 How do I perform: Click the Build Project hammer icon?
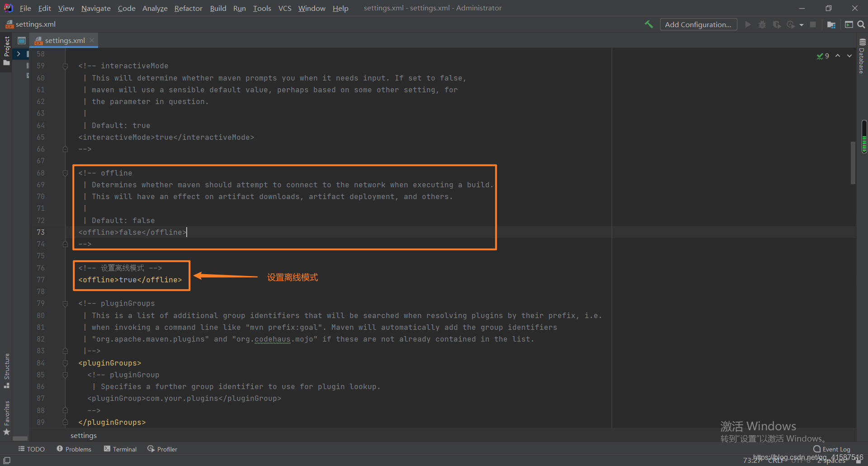tap(649, 24)
